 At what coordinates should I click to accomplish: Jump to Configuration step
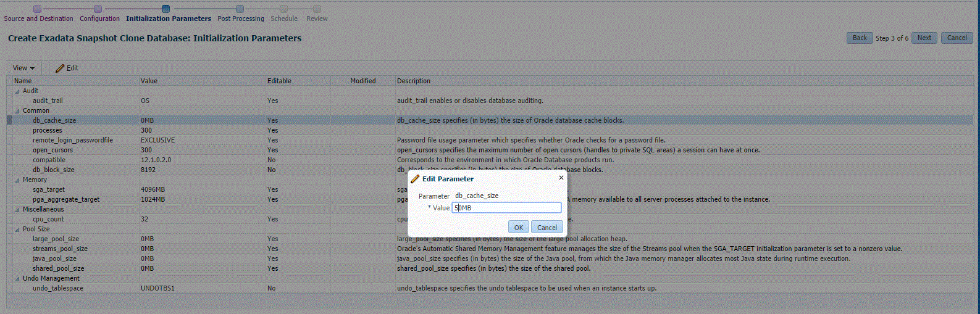99,19
